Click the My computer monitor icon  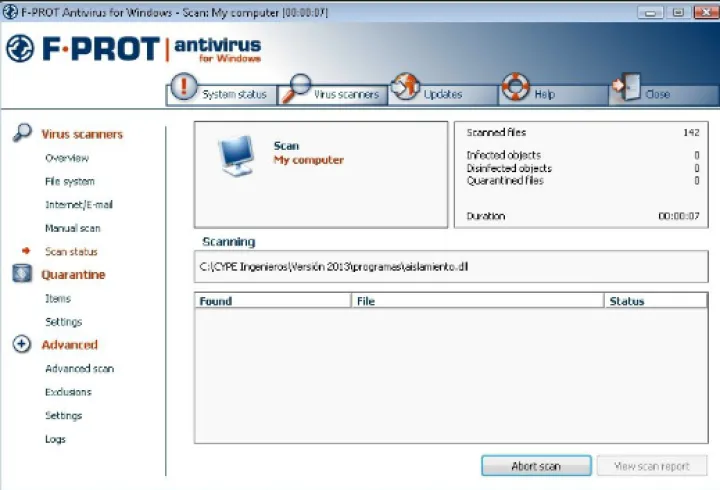pyautogui.click(x=239, y=154)
